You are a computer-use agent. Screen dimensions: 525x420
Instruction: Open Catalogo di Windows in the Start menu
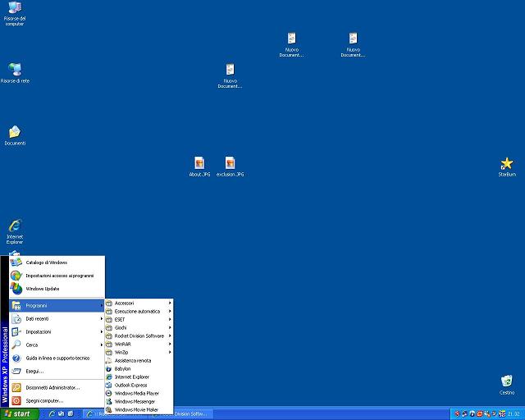pos(57,262)
